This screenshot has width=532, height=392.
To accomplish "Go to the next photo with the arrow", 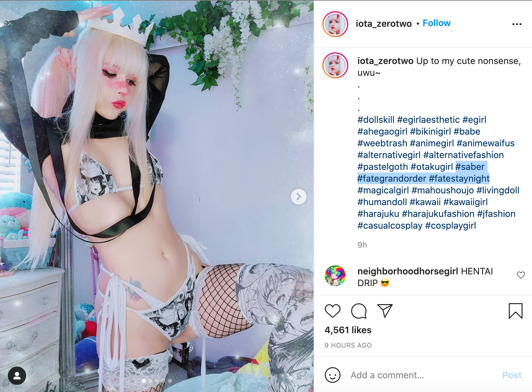I will 299,197.
